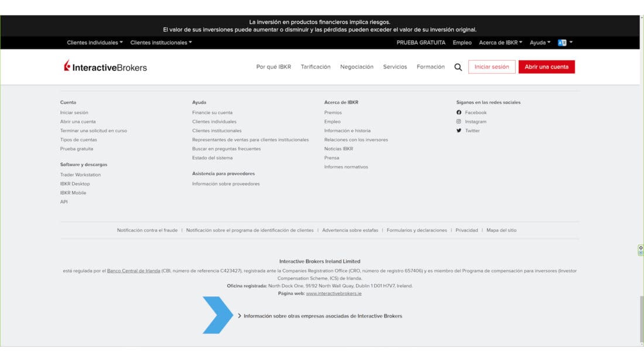This screenshot has height=362, width=644.
Task: Open the language selector icon
Action: [563, 43]
